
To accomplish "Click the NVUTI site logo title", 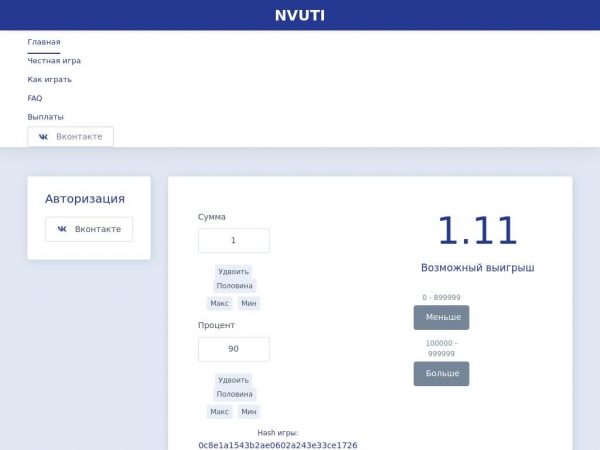I will click(x=300, y=16).
